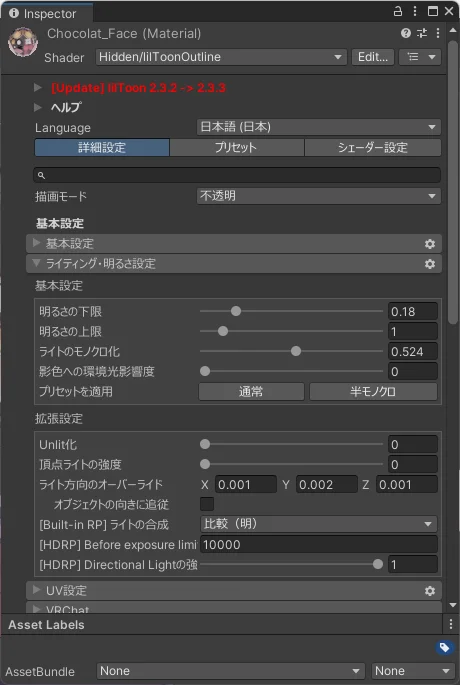
Task: Click the shader Edit... button
Action: [373, 57]
